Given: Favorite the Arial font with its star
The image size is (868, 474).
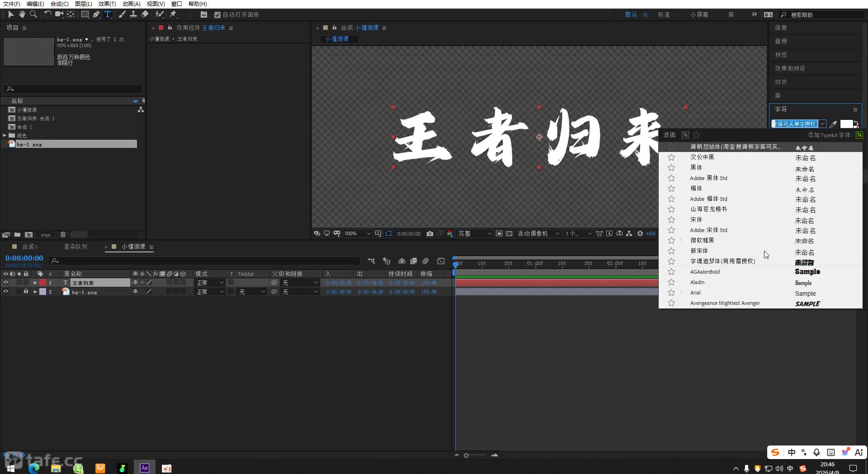Looking at the screenshot, I should pos(671,293).
